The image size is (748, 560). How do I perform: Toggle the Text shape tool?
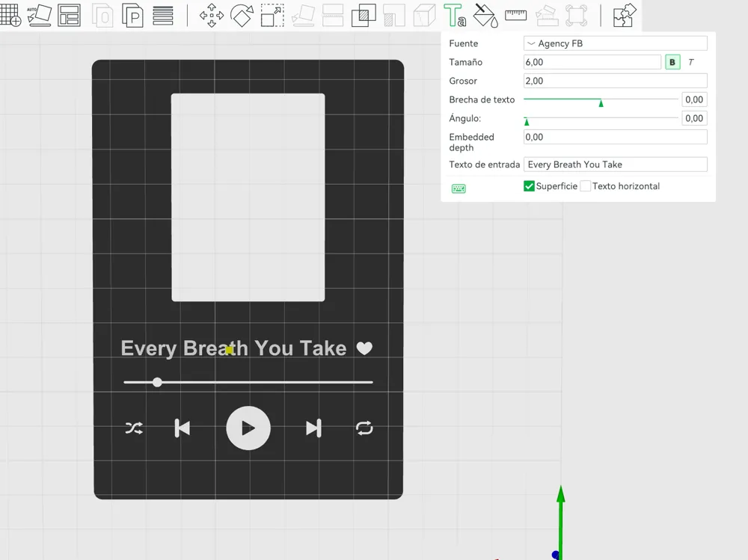pyautogui.click(x=454, y=15)
